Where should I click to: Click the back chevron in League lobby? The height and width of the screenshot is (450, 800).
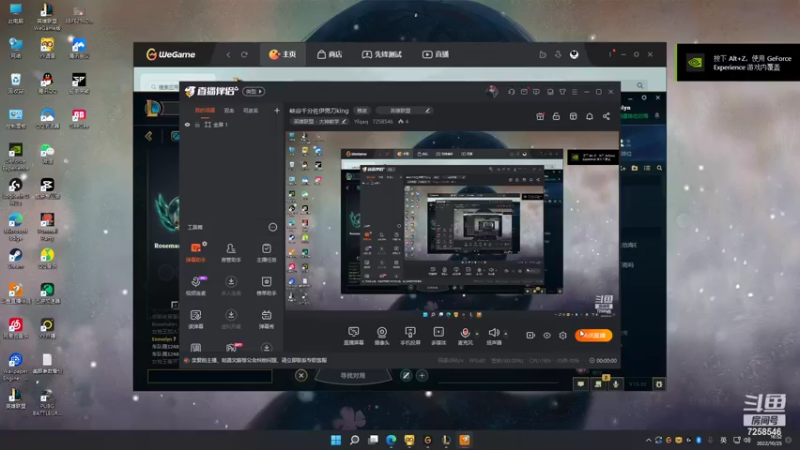[149, 136]
